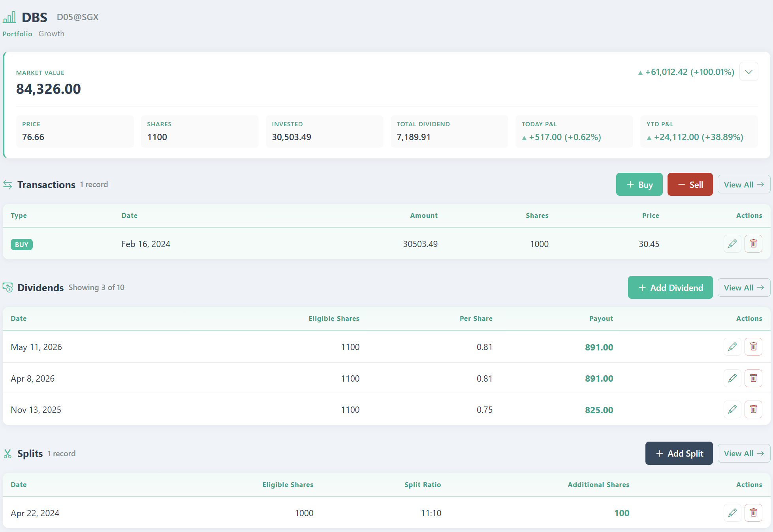Click the BUY type badge
773x532 pixels.
point(22,244)
